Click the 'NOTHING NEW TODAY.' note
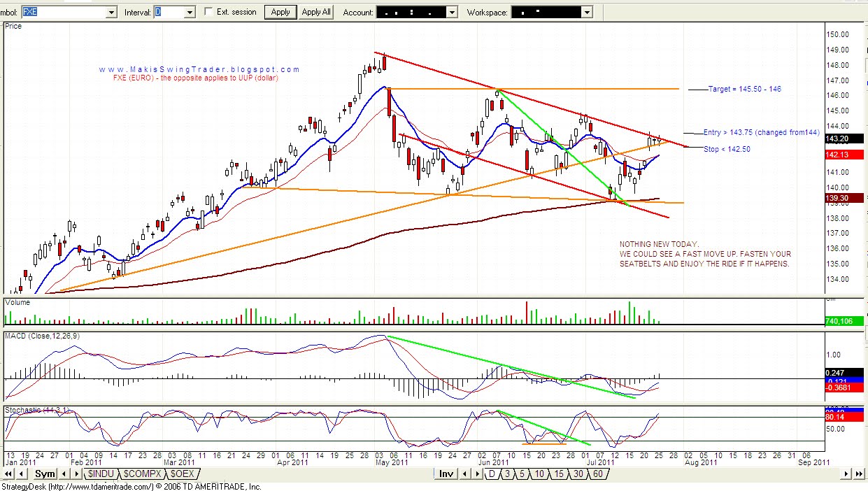 click(x=659, y=243)
